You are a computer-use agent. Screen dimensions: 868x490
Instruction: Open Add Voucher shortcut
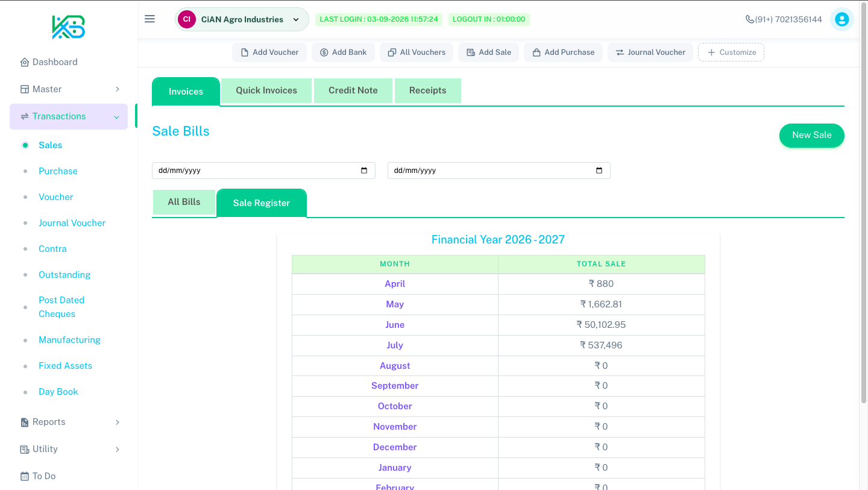click(269, 52)
